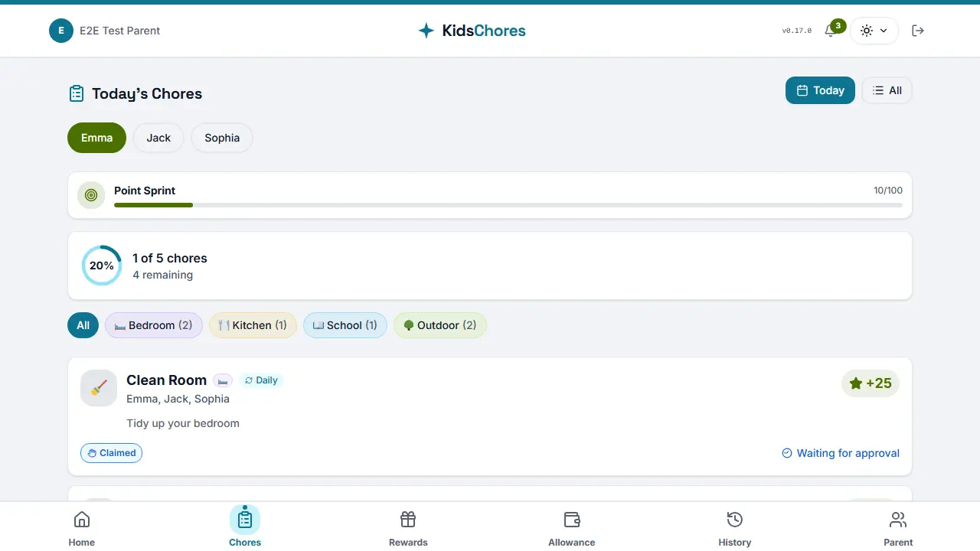
Task: Click the Daily recurrence badge
Action: 260,380
